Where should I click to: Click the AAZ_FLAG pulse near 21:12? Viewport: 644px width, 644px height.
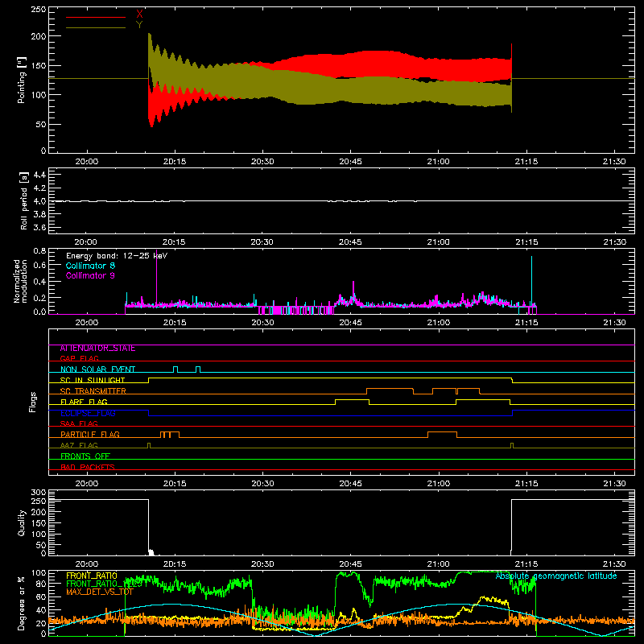(512, 445)
